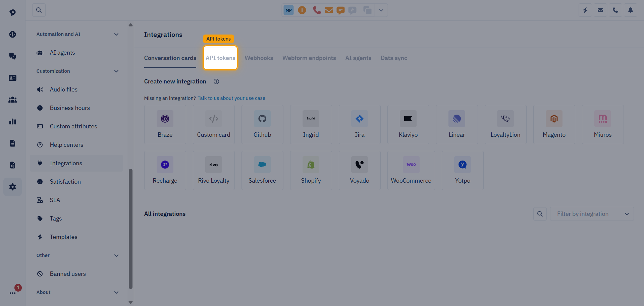Select the Yotpo integration card
The width and height of the screenshot is (644, 306).
click(x=463, y=170)
